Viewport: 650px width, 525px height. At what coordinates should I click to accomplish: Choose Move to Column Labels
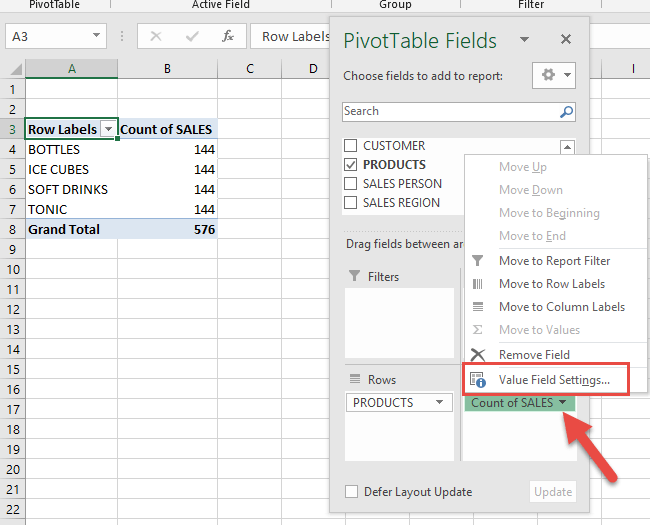click(x=555, y=307)
